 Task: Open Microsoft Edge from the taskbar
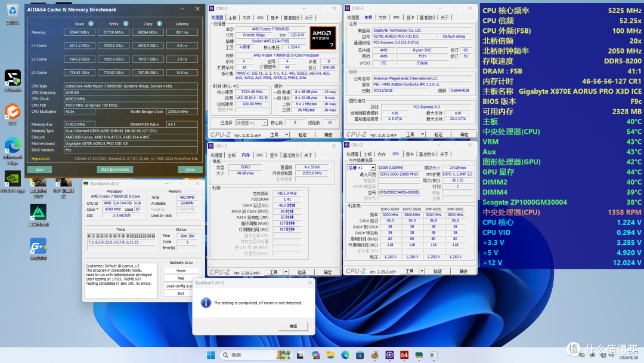(345, 355)
